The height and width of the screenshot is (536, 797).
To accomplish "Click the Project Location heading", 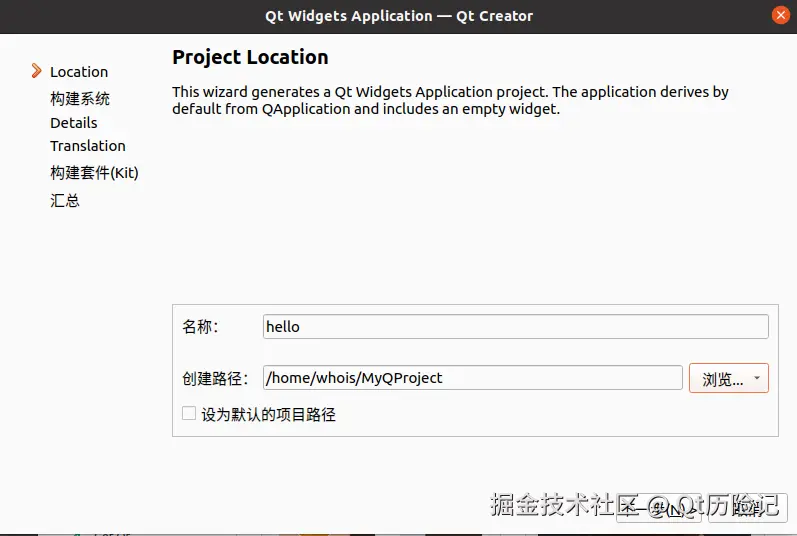I will coord(250,57).
